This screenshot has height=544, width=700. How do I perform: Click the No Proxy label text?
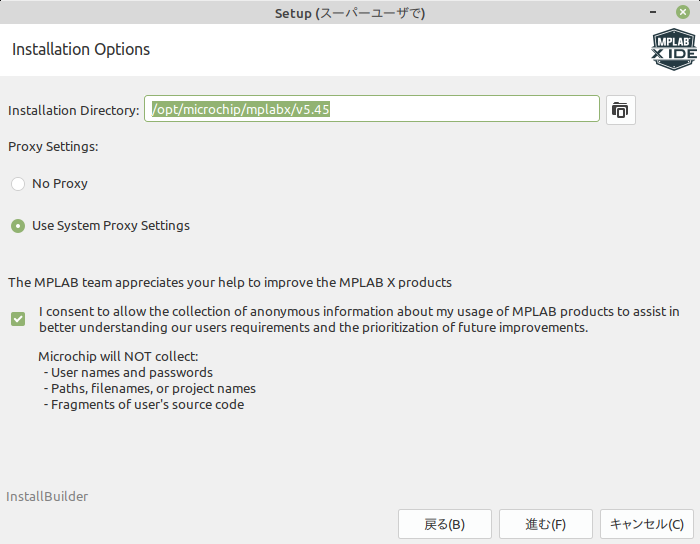60,183
